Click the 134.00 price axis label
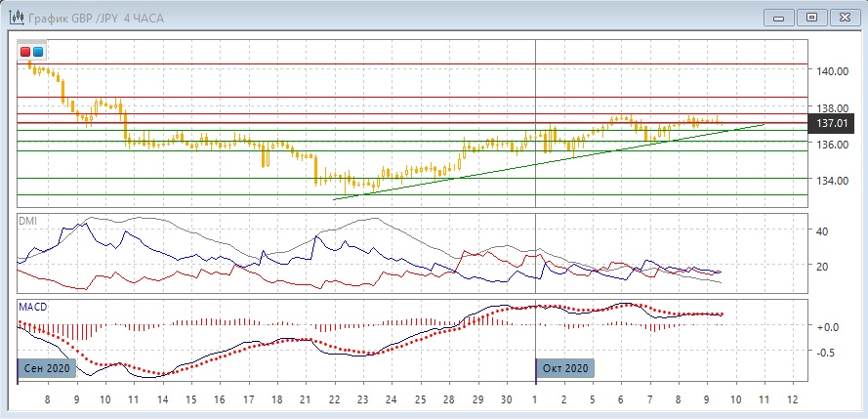This screenshot has height=419, width=868. pos(832,181)
